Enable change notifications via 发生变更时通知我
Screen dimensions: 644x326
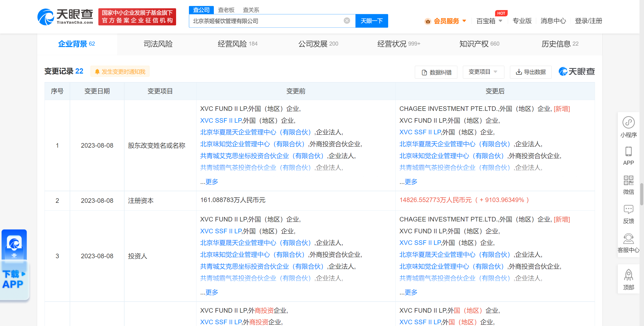(x=120, y=71)
